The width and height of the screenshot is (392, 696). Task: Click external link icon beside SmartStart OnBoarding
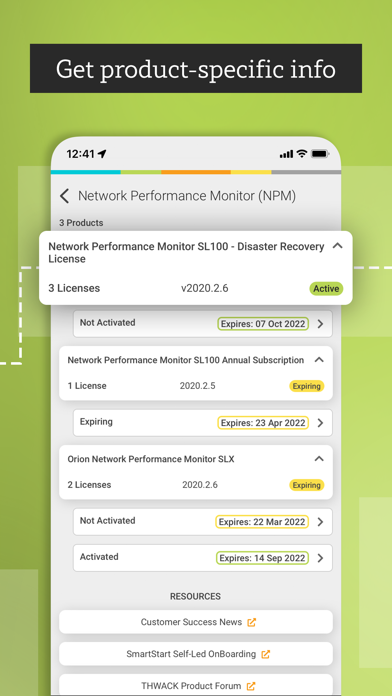point(265,654)
